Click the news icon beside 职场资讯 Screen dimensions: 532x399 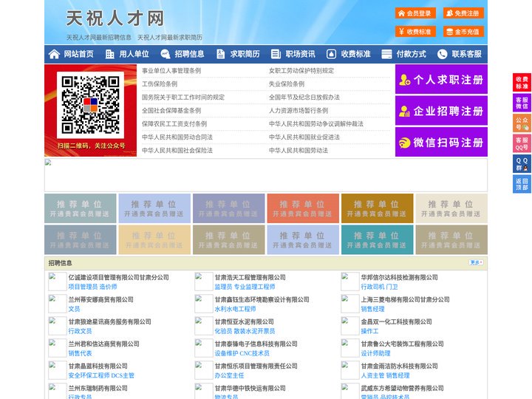click(276, 54)
